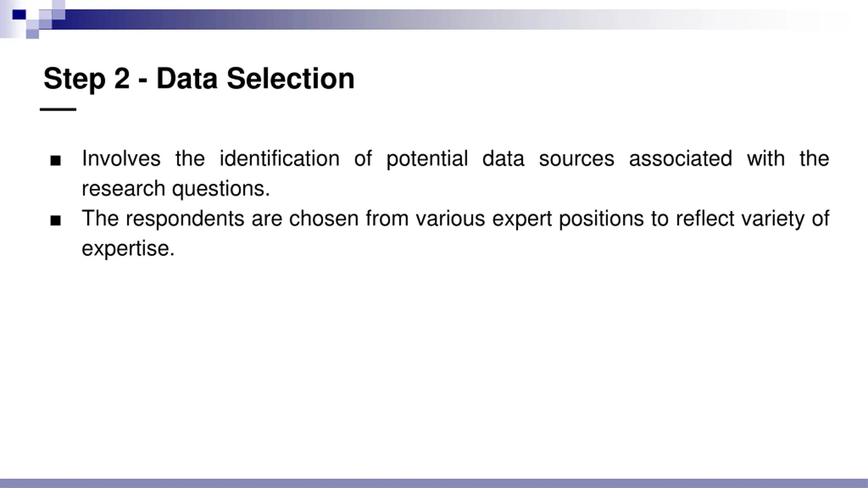Viewport: 868px width, 488px height.
Task: Select the slide title 'Step 2 - Data Selection'
Action: [x=199, y=79]
